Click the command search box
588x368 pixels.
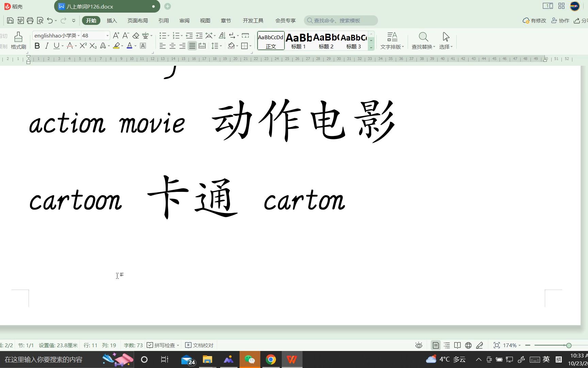341,21
